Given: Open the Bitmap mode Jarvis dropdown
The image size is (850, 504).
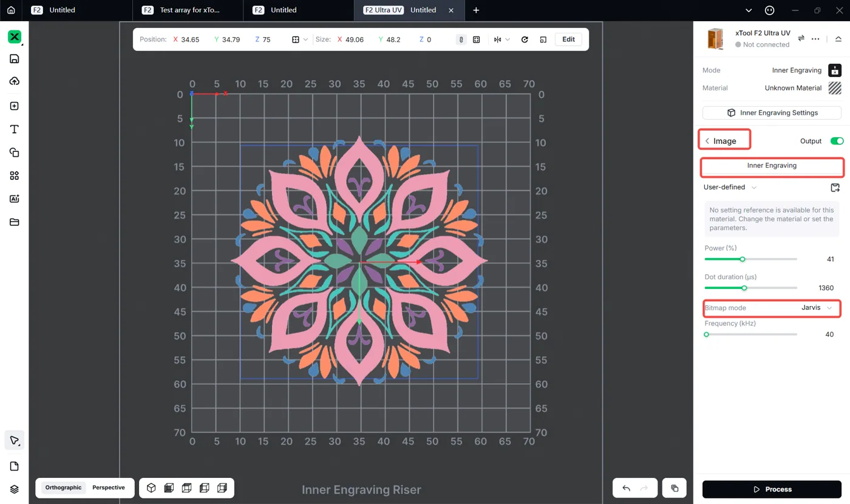Looking at the screenshot, I should pos(817,308).
